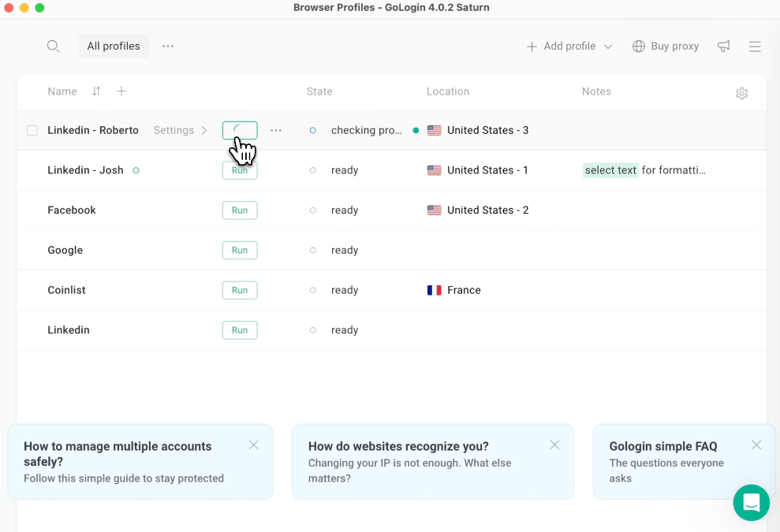780x532 pixels.
Task: Open the ellipsis next to All profiles
Action: click(168, 47)
